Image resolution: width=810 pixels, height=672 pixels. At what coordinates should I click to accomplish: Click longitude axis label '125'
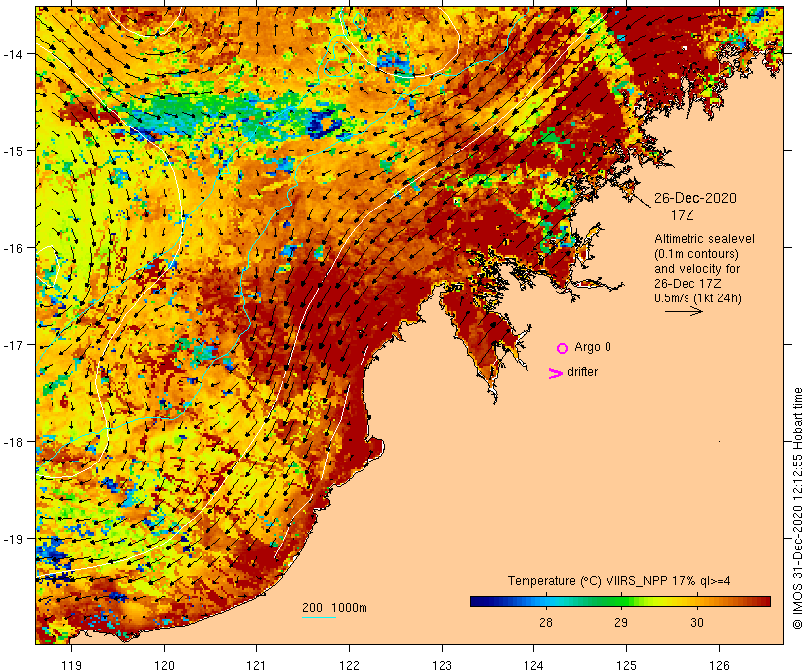[626, 665]
